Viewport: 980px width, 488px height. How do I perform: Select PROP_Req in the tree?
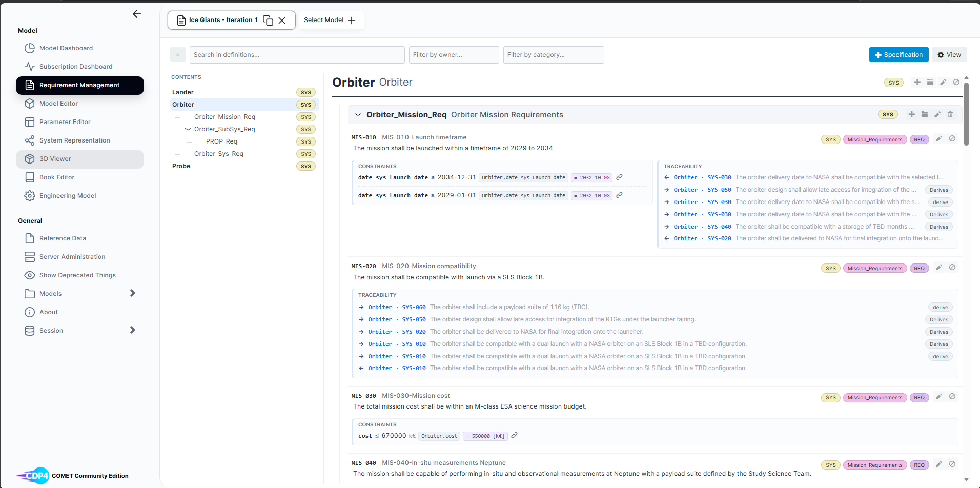pyautogui.click(x=221, y=141)
